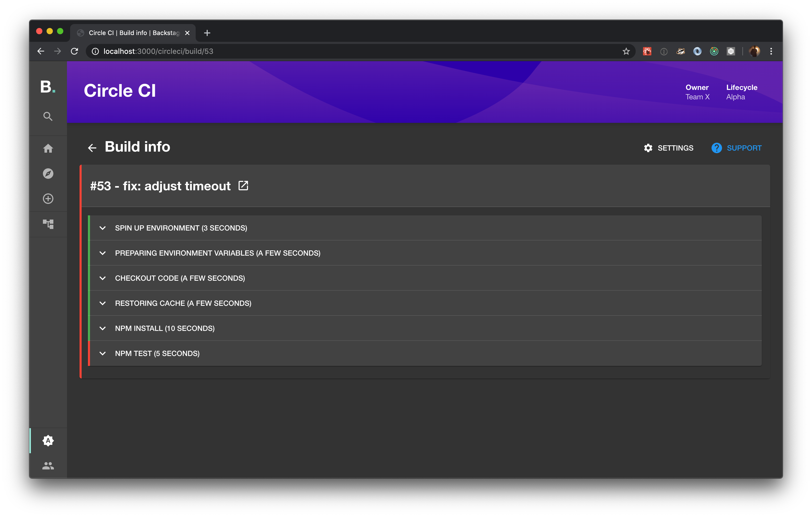812x517 pixels.
Task: Toggle the auto theme brightness icon
Action: 48,440
